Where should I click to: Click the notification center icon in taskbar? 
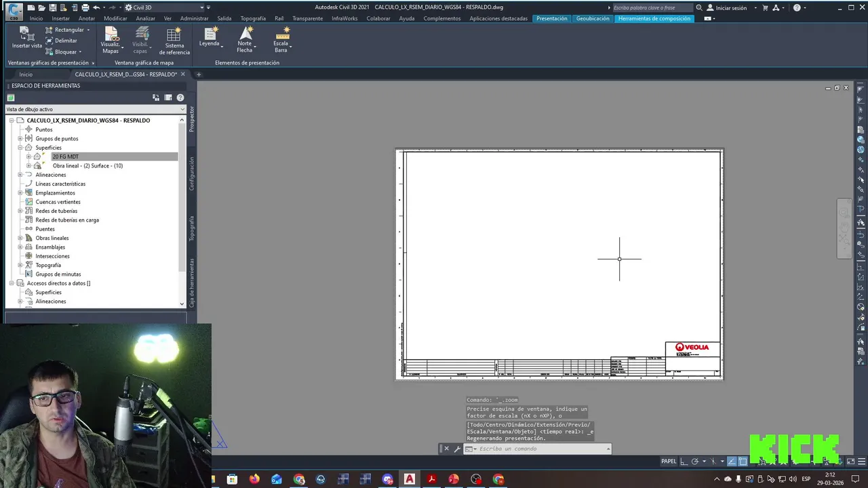point(856,479)
